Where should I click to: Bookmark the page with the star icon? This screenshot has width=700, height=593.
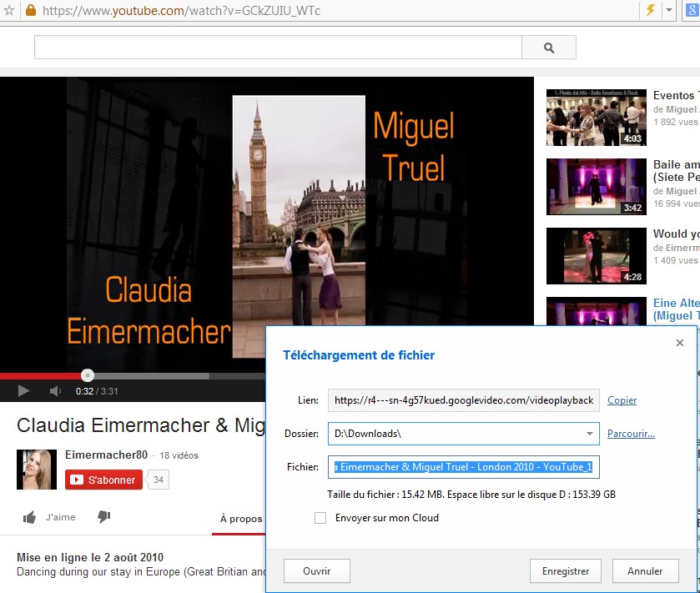[x=9, y=10]
